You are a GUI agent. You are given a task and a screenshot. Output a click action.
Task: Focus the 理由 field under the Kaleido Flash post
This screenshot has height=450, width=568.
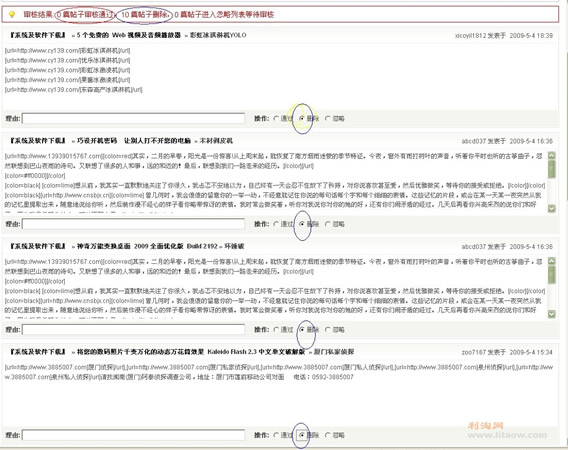(x=133, y=435)
